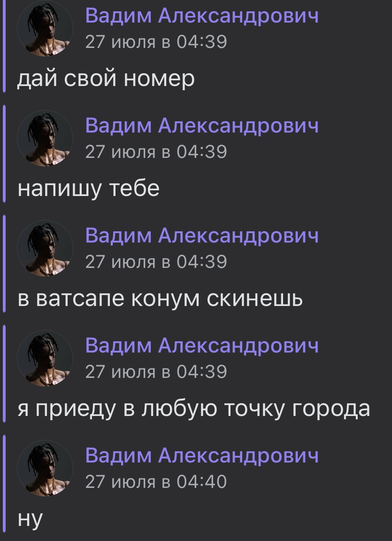Open Вадим Александрович name above "я приеду в любую точку города"
Screen dimensions: 392x541
(202, 345)
